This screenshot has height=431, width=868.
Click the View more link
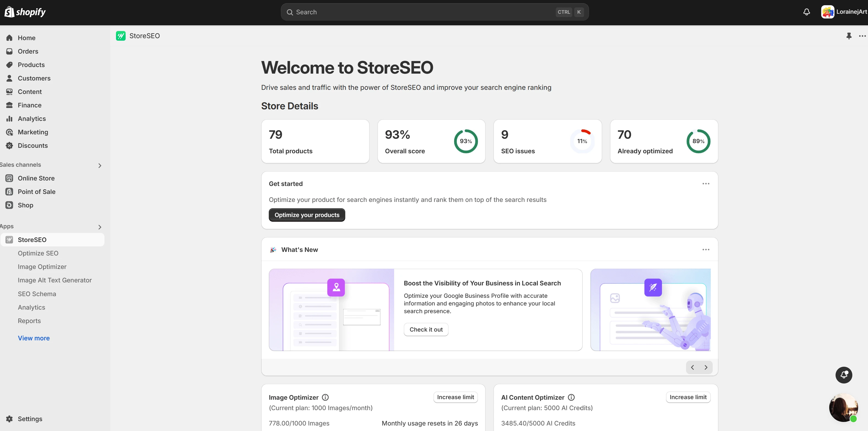34,338
